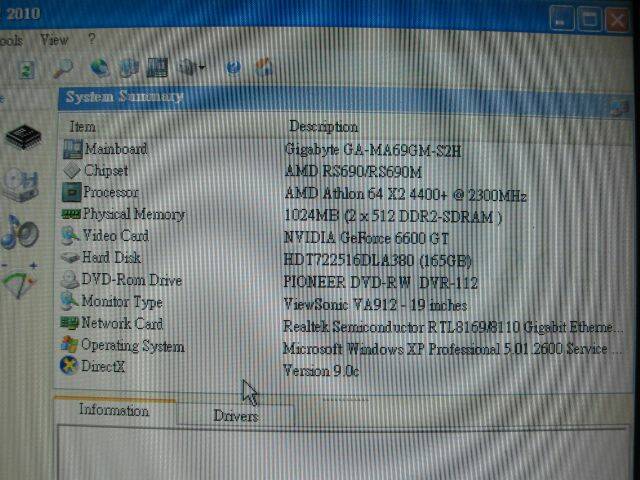Click AMD RS690/RS690M description
The height and width of the screenshot is (480, 640).
pyautogui.click(x=353, y=172)
